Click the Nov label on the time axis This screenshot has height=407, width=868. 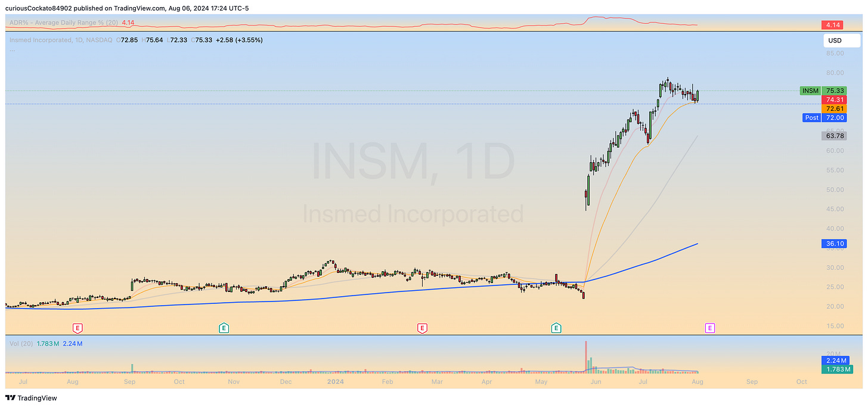[234, 381]
